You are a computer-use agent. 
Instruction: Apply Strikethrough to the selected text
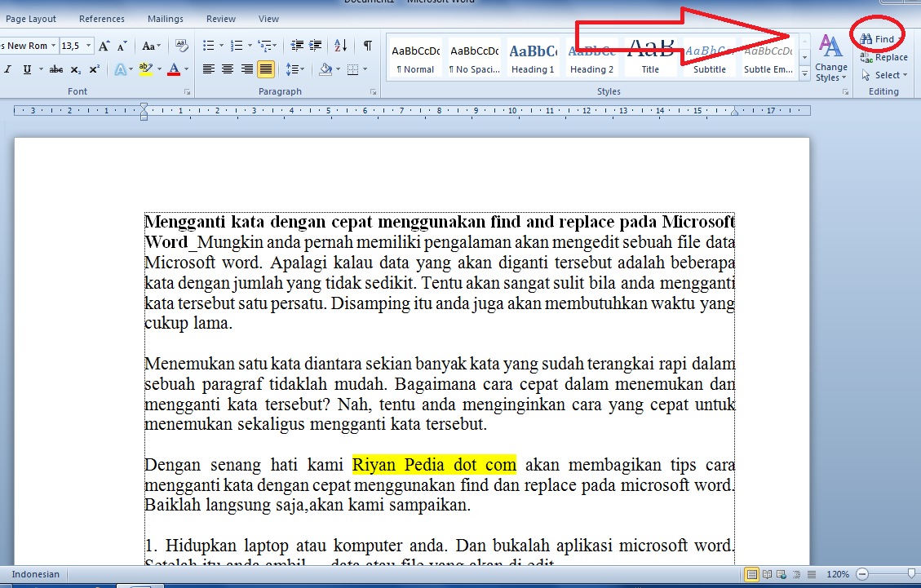(x=55, y=69)
